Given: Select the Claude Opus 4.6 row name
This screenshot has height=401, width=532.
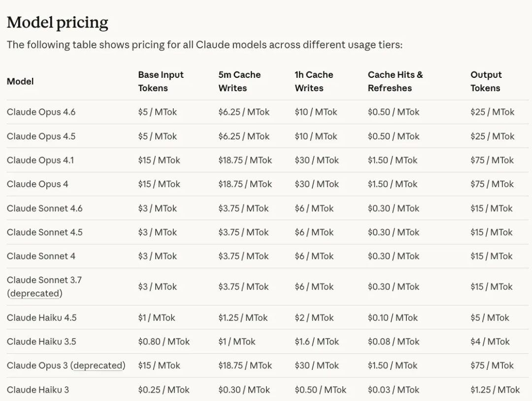Looking at the screenshot, I should (x=41, y=112).
